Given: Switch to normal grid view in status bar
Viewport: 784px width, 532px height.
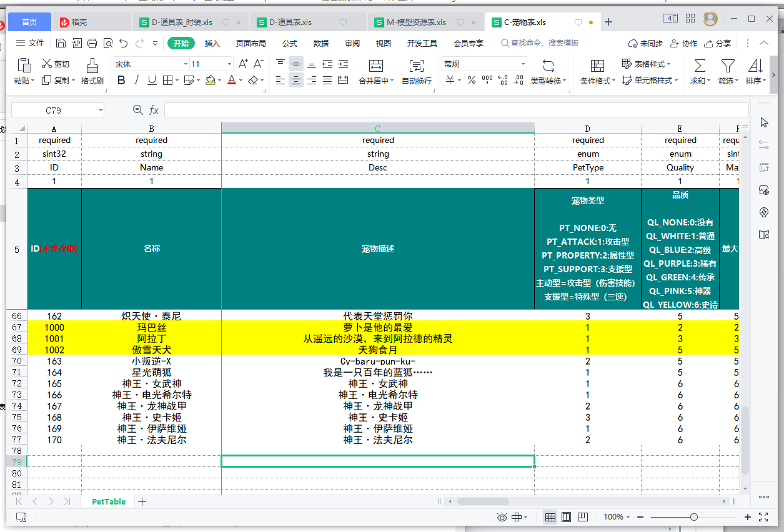Looking at the screenshot, I should pos(550,517).
